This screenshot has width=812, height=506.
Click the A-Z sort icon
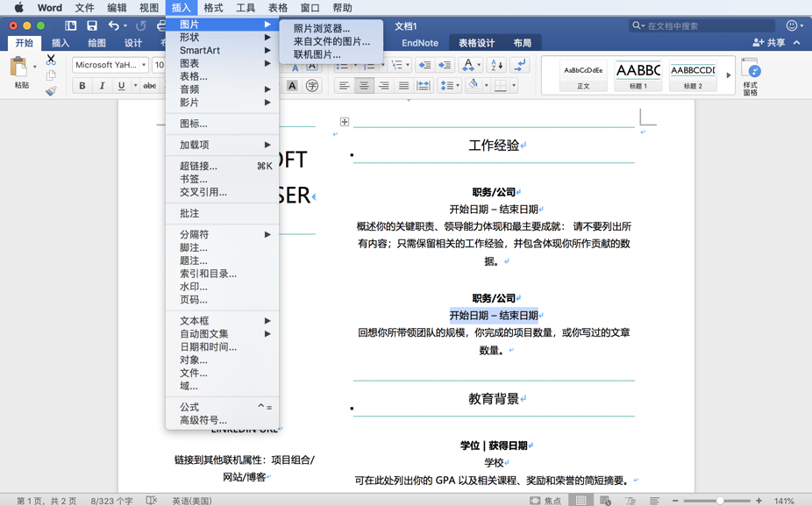(x=497, y=65)
